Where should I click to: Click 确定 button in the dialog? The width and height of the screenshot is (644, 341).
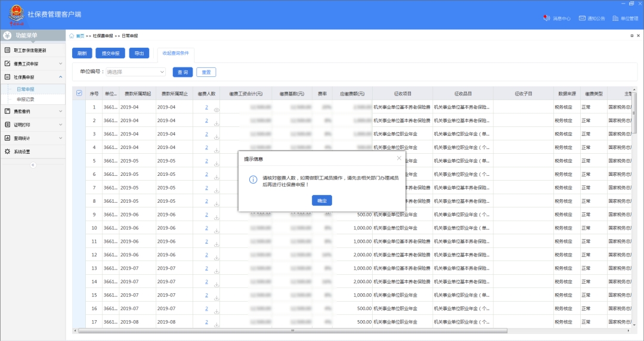tap(322, 201)
